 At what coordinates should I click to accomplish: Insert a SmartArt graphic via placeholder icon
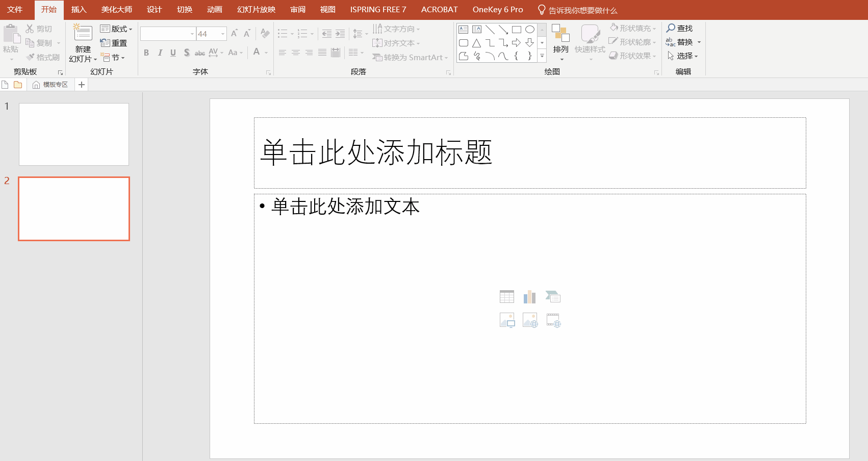(553, 296)
